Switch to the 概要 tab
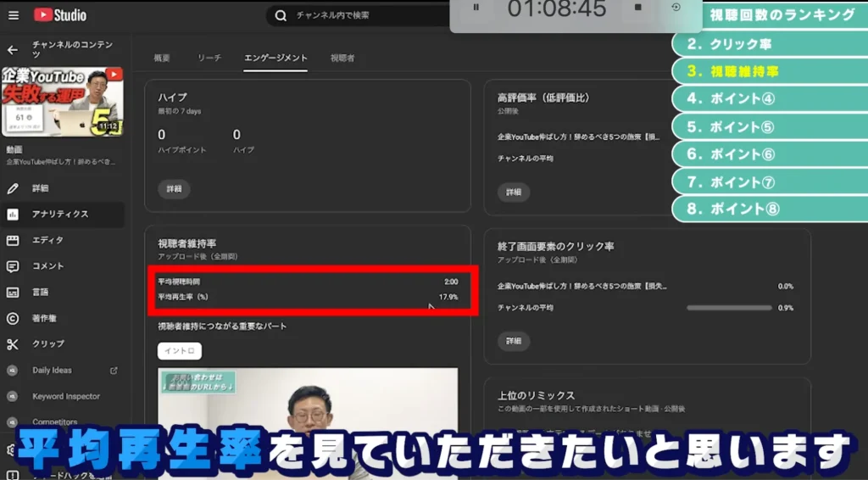The height and width of the screenshot is (480, 868). point(162,58)
